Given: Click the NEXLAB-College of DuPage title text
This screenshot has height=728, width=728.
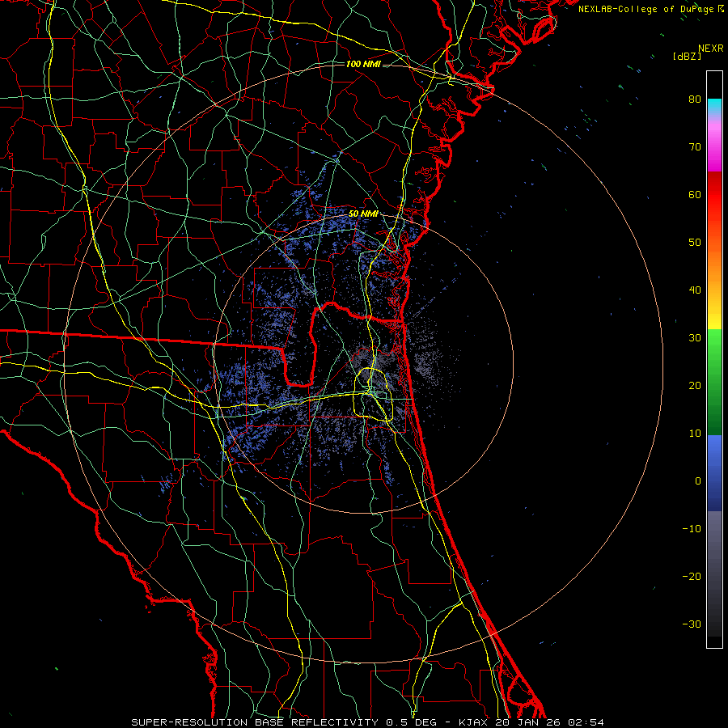Looking at the screenshot, I should [646, 9].
